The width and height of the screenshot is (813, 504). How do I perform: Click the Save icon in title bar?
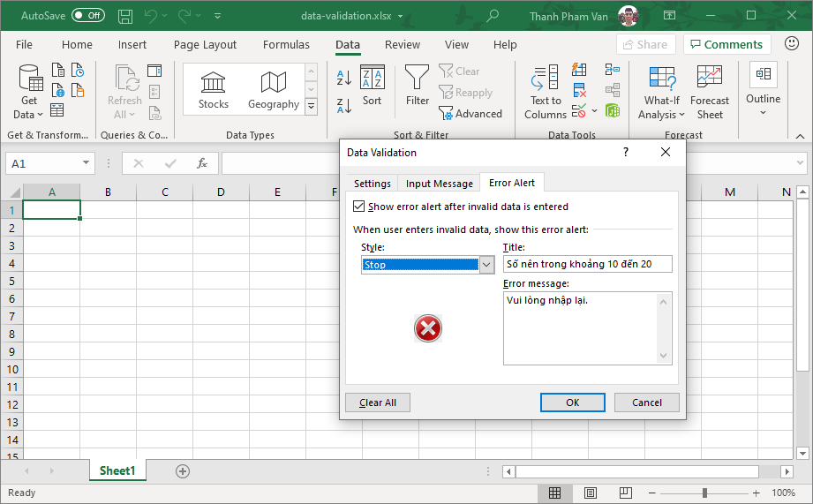coord(125,16)
